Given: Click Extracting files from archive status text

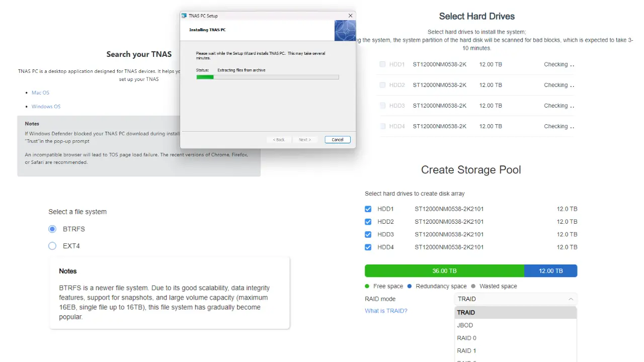Looking at the screenshot, I should click(242, 70).
